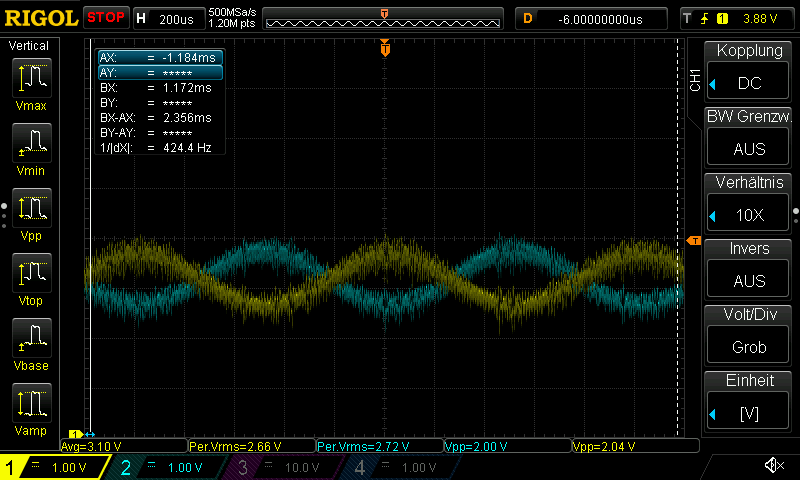Image resolution: width=800 pixels, height=480 pixels.
Task: Toggle BW Grenzw. bandwidth limit
Action: tap(749, 137)
